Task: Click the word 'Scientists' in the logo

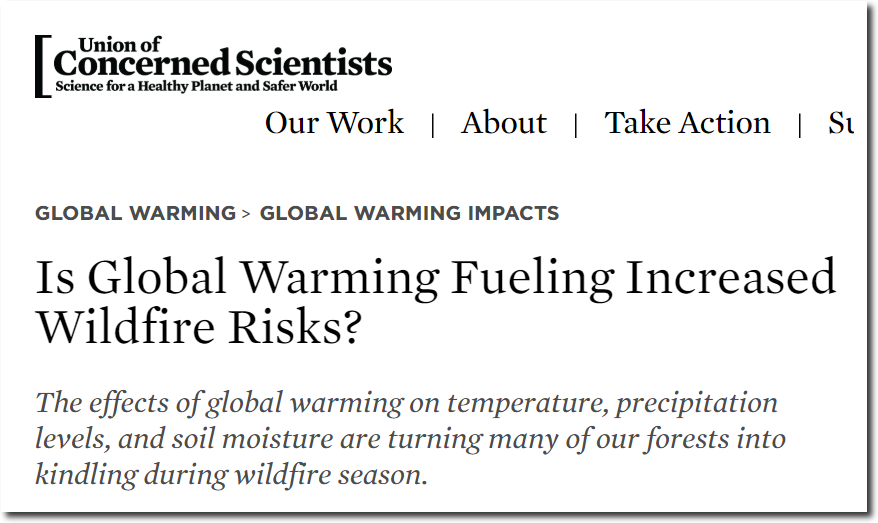Action: coord(314,63)
